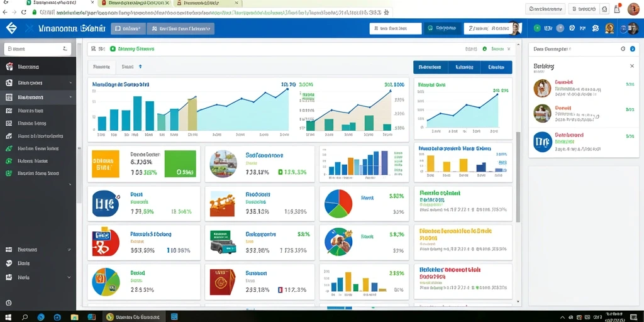
Task: Click the green circle icon in the blue header
Action: [537, 28]
